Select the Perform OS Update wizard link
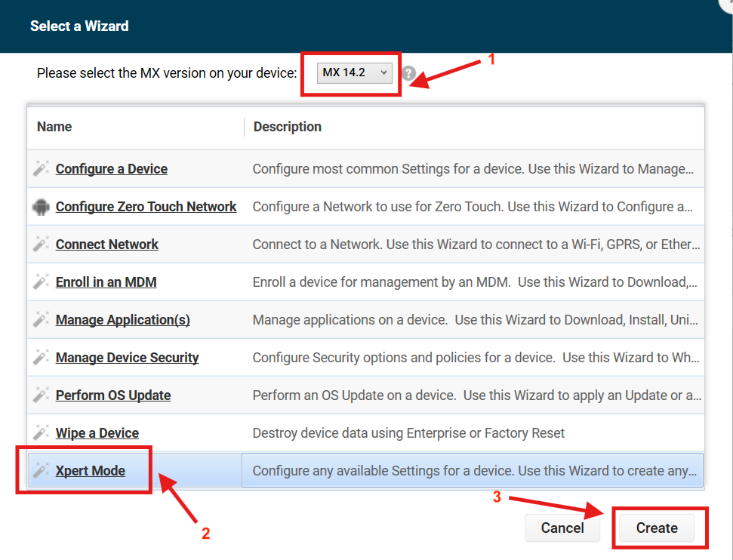The height and width of the screenshot is (560, 733). point(113,395)
